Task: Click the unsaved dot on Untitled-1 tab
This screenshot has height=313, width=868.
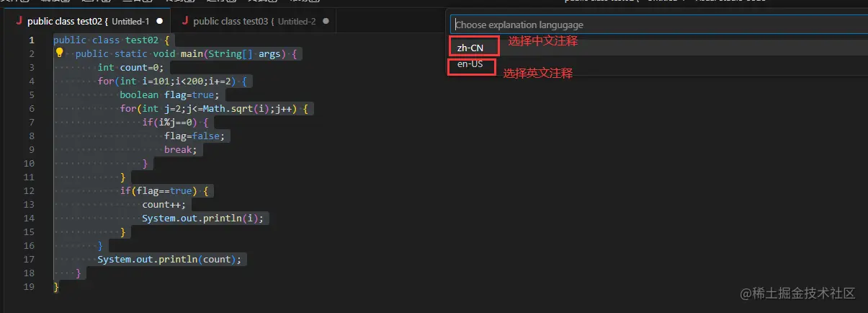Action: (159, 22)
